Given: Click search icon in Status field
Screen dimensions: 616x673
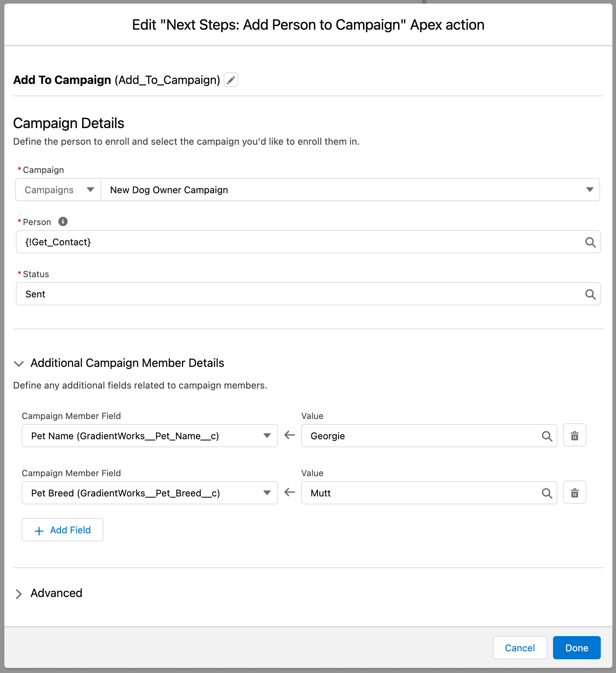Looking at the screenshot, I should pos(590,294).
